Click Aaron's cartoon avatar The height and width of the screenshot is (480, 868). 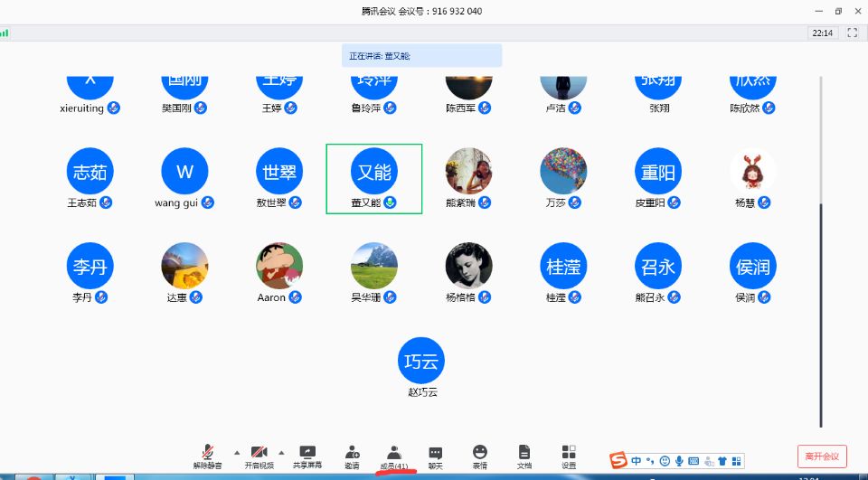(x=279, y=265)
